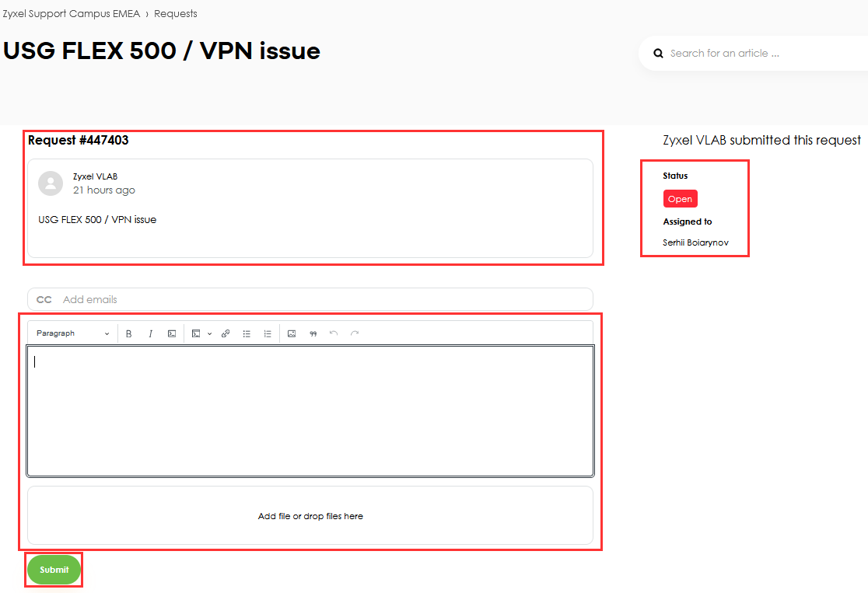The image size is (868, 593).
Task: Create a numbered list
Action: click(268, 333)
